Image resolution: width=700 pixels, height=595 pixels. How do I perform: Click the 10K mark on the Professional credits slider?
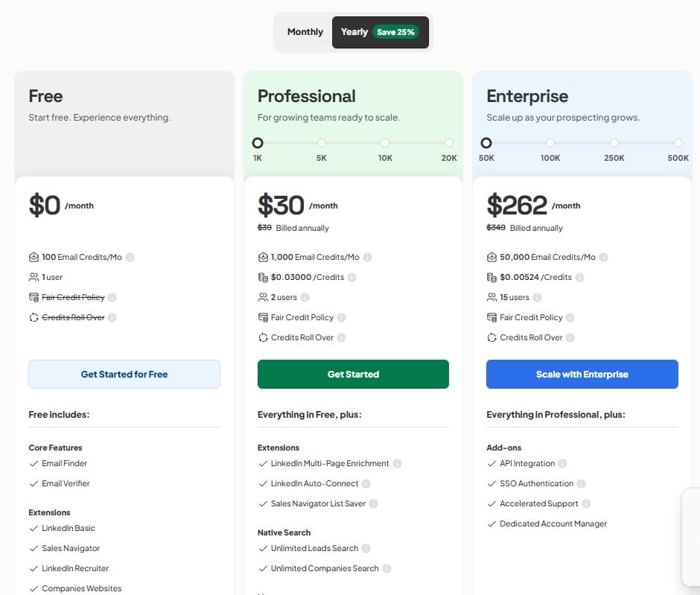[385, 143]
